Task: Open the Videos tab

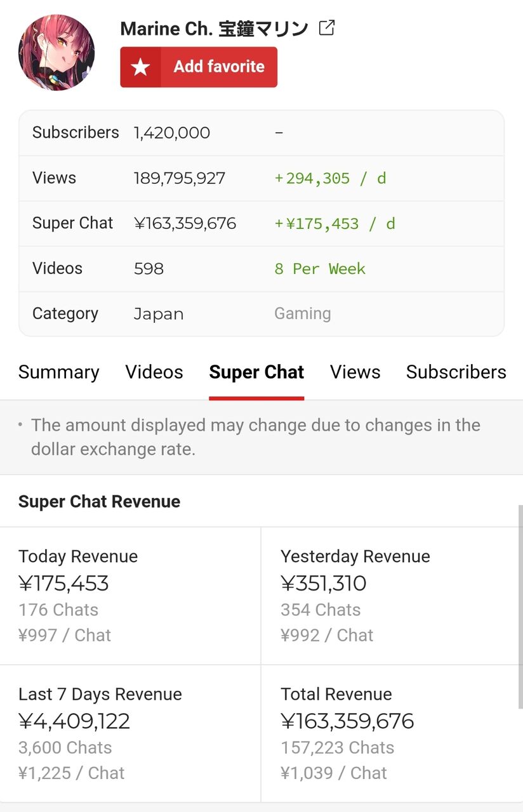Action: [x=154, y=372]
